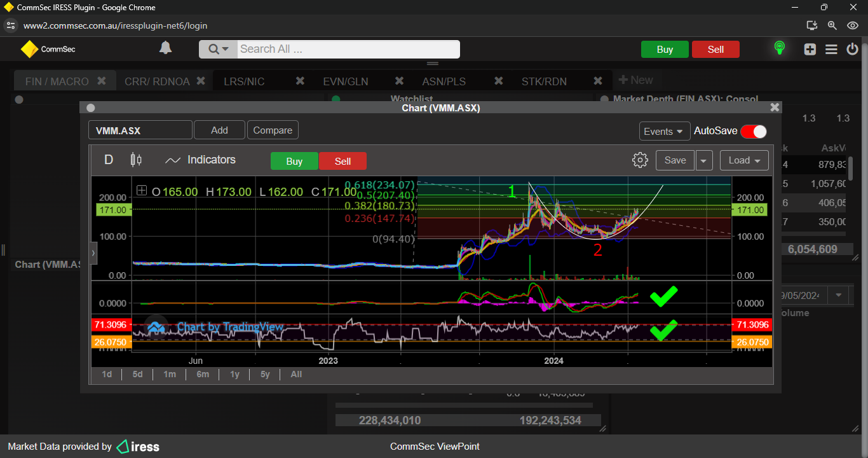The image size is (868, 458).
Task: Select the 5d range
Action: click(x=137, y=374)
